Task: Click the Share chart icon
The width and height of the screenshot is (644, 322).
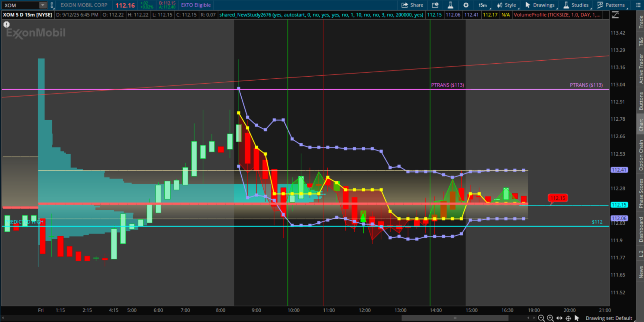Action: tap(412, 5)
